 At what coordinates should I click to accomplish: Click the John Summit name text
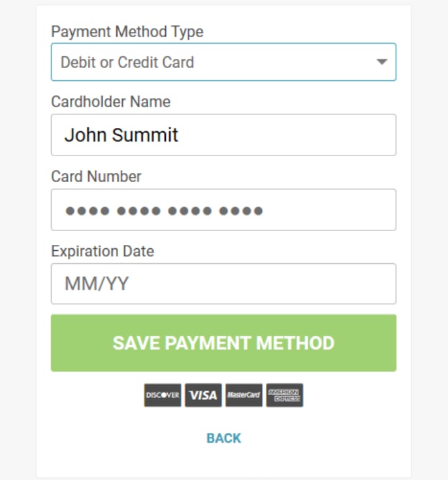121,135
